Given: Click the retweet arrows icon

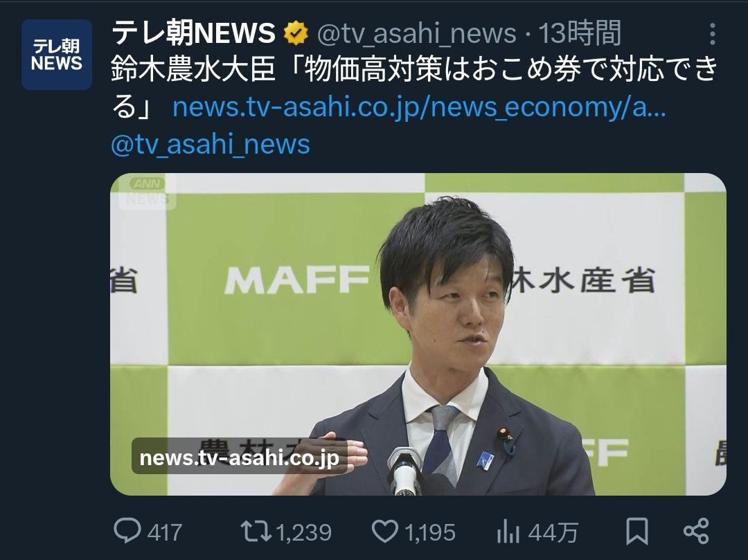Looking at the screenshot, I should [256, 531].
